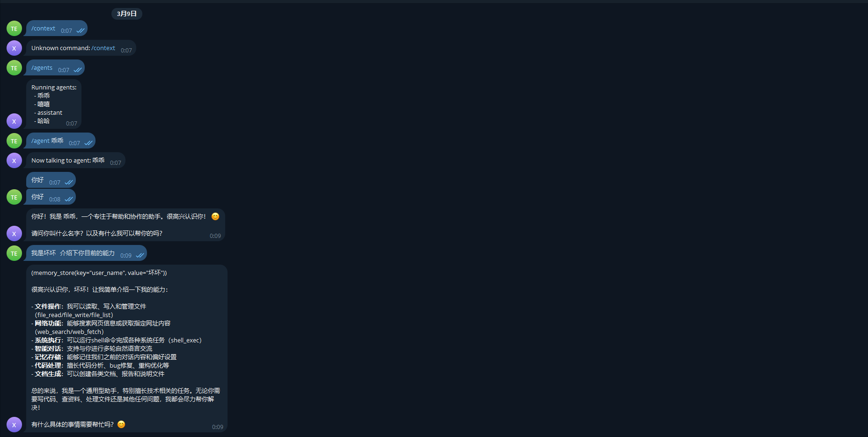The width and height of the screenshot is (868, 437).
Task: Click the TE avatar beside 我是坏坏 message
Action: point(14,253)
